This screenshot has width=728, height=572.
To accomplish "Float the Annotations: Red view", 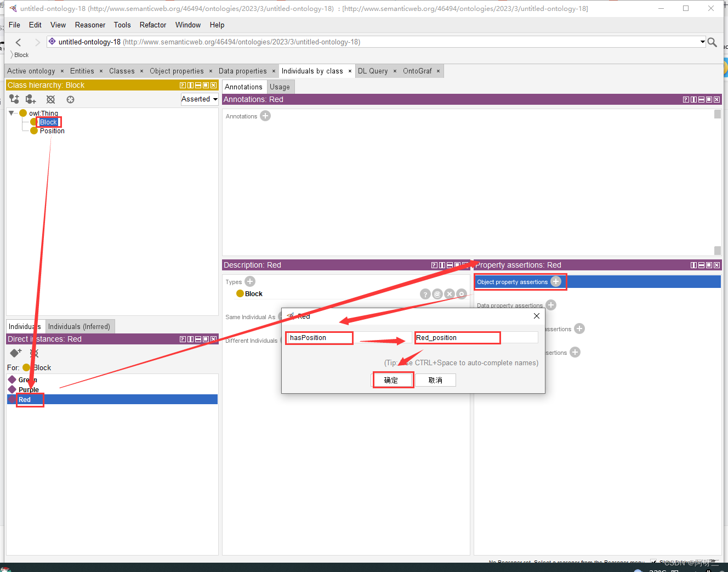I will [x=709, y=99].
